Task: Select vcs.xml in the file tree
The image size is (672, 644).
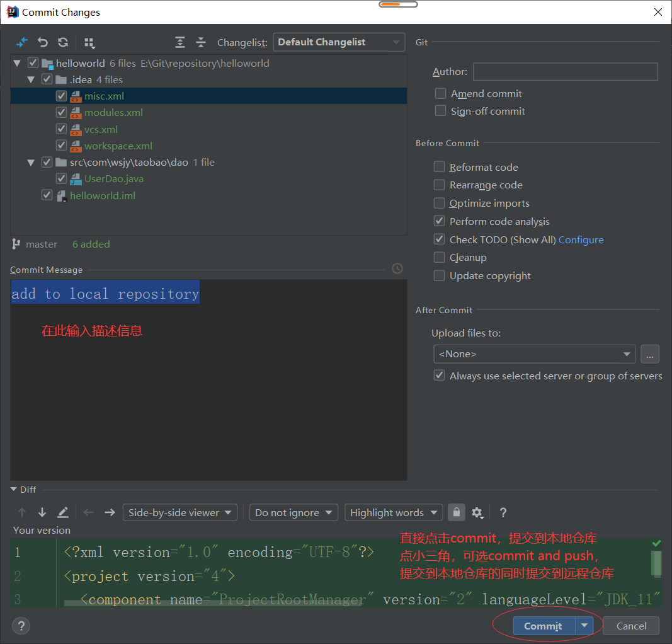Action: 101,129
